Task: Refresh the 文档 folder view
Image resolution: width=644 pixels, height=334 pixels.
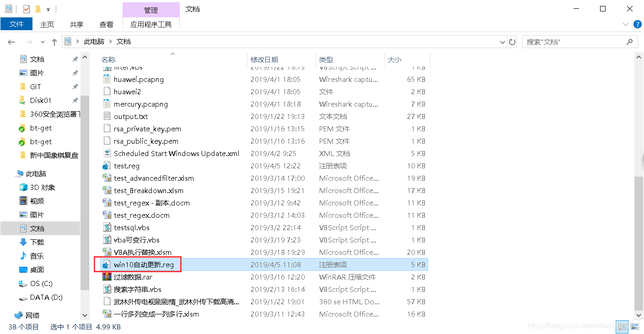Action: click(x=512, y=42)
